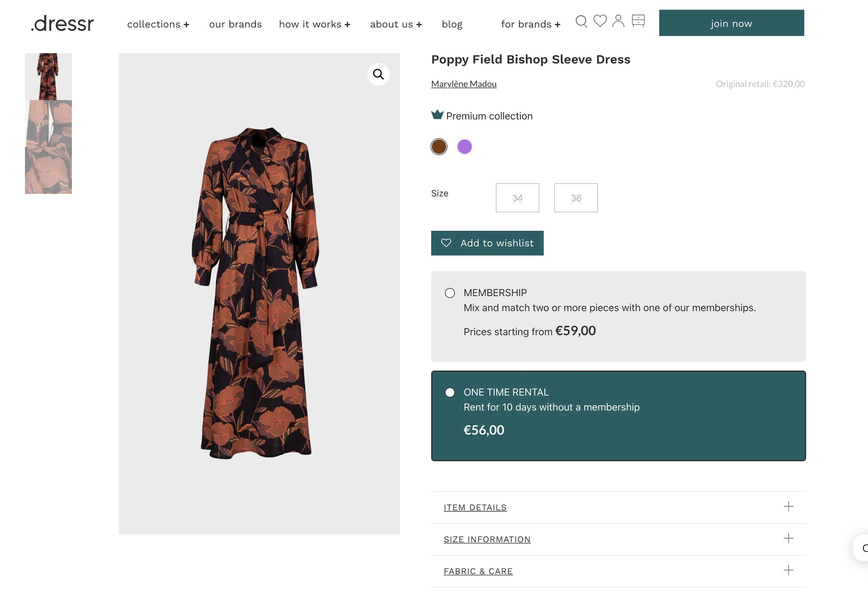Select the Membership radio option
This screenshot has height=596, width=868.
tap(450, 293)
